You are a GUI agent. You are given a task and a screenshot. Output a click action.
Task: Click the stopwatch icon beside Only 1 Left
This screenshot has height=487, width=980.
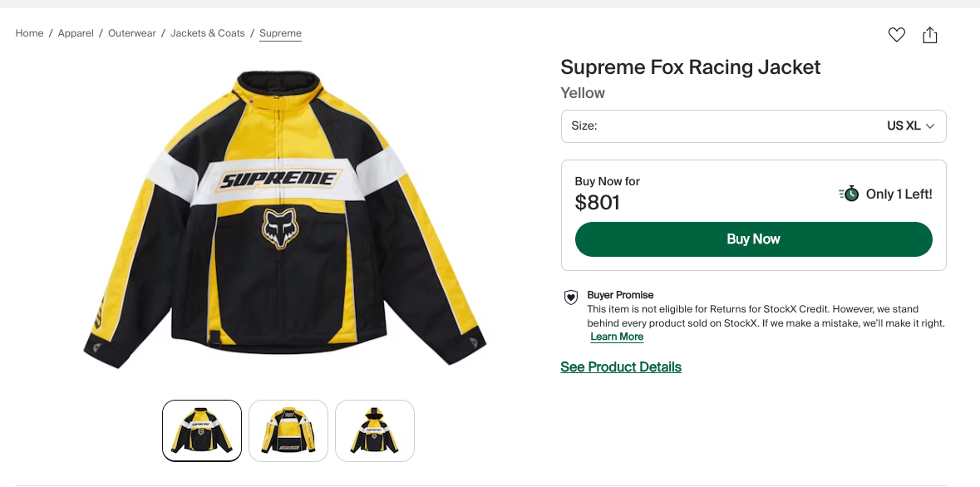(849, 194)
